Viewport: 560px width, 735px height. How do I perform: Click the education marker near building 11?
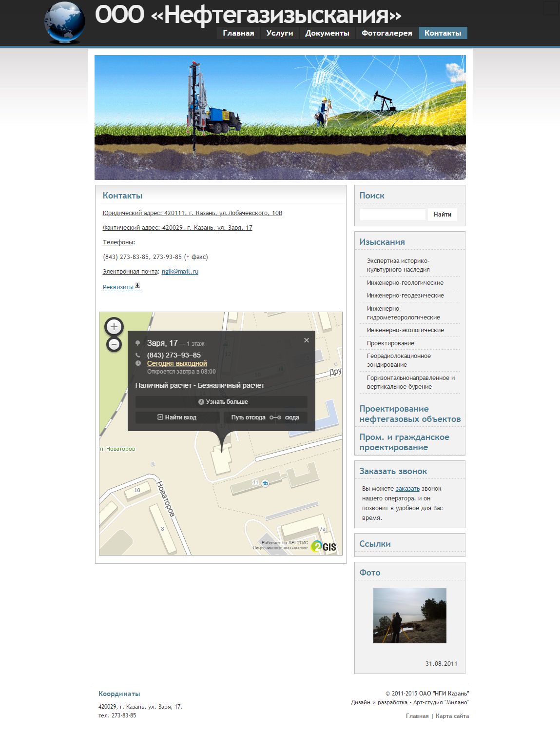pos(265,483)
